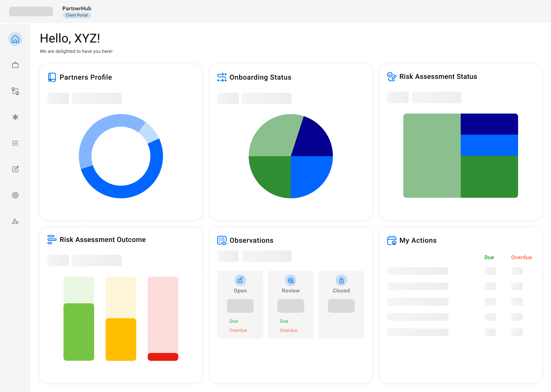This screenshot has width=551, height=392.
Task: Select the Overdue column header in My Actions
Action: click(x=521, y=257)
